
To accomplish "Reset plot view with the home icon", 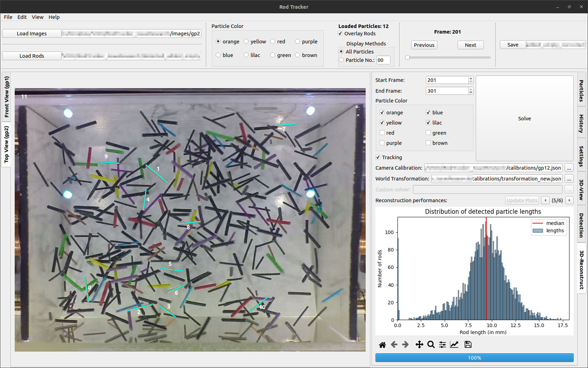I will (x=382, y=345).
